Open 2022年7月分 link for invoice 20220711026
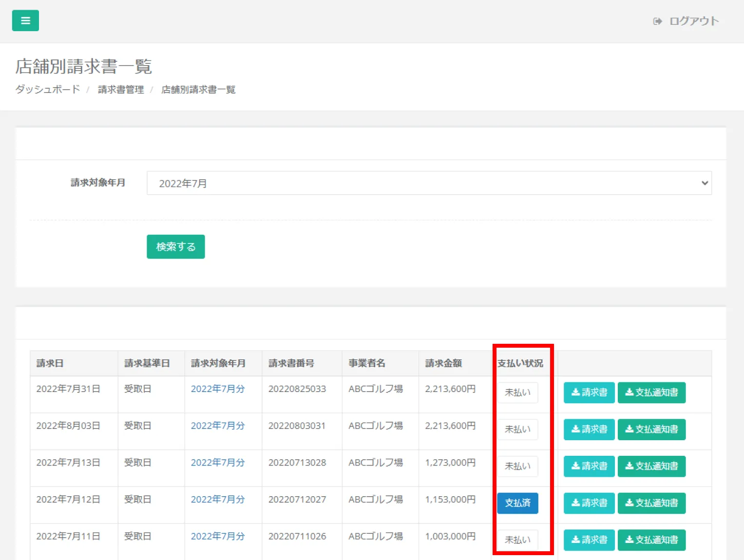The height and width of the screenshot is (560, 744). click(x=217, y=536)
